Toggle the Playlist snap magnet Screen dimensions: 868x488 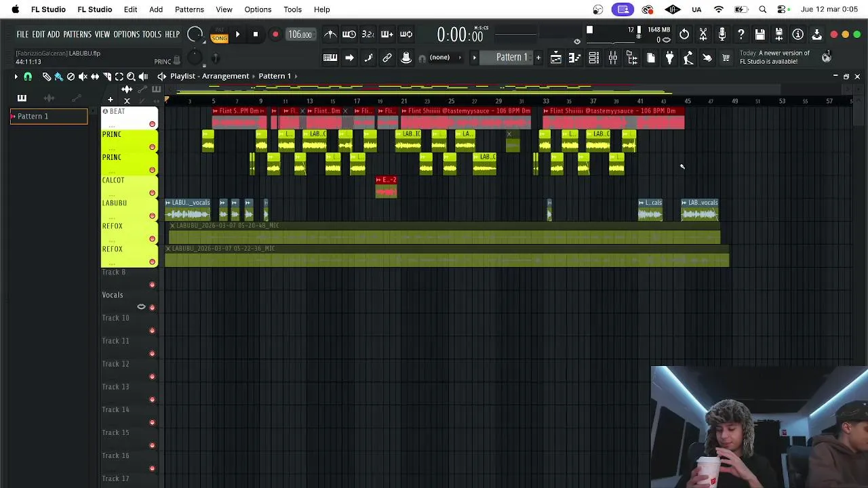click(x=28, y=77)
